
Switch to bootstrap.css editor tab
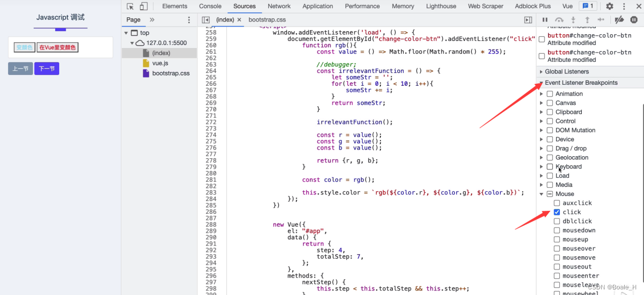pos(267,20)
